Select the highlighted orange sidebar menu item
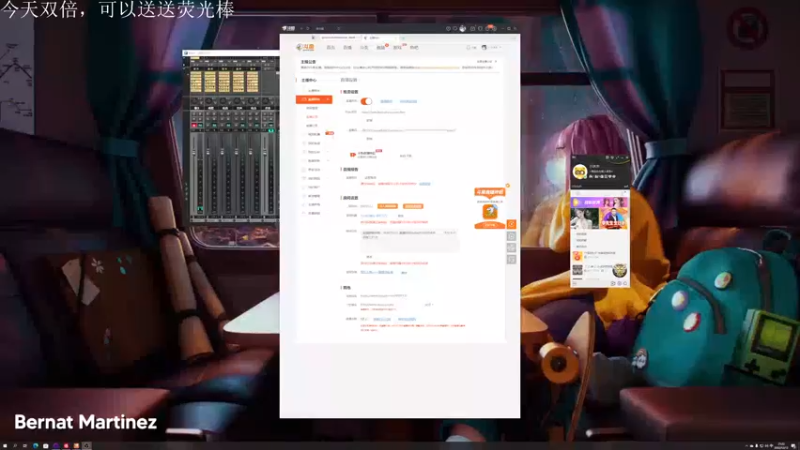The image size is (800, 450). [314, 99]
